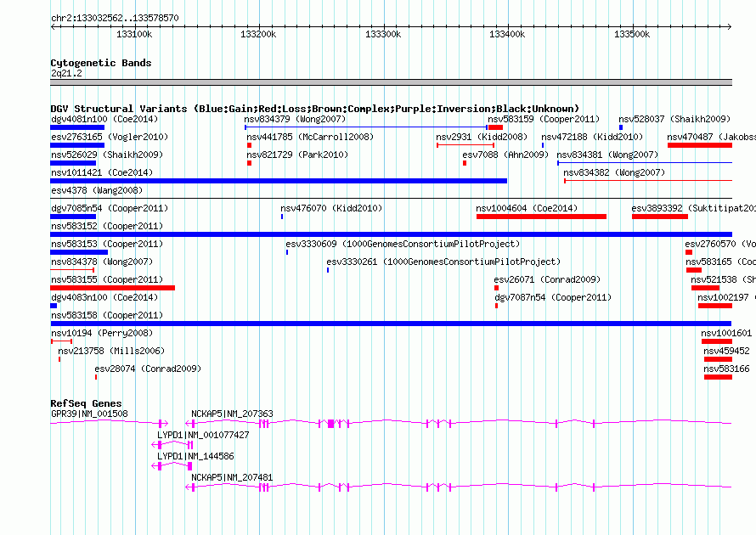This screenshot has width=756, height=535.
Task: Open nsv2931 (Kidd2008) variant
Action: coord(482,137)
